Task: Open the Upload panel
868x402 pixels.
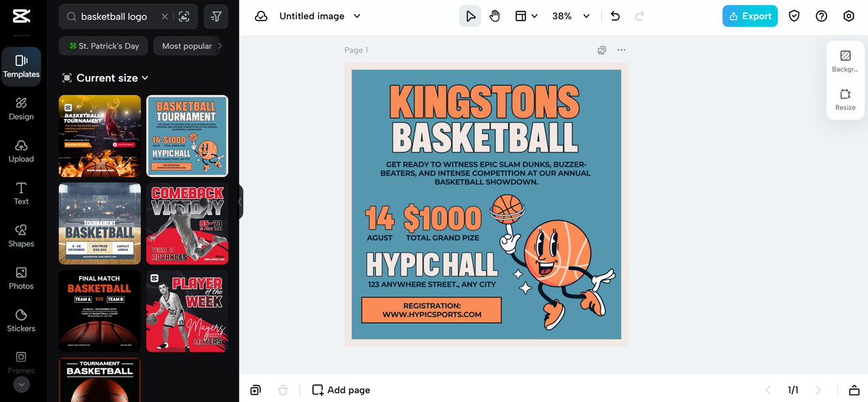Action: [21, 151]
